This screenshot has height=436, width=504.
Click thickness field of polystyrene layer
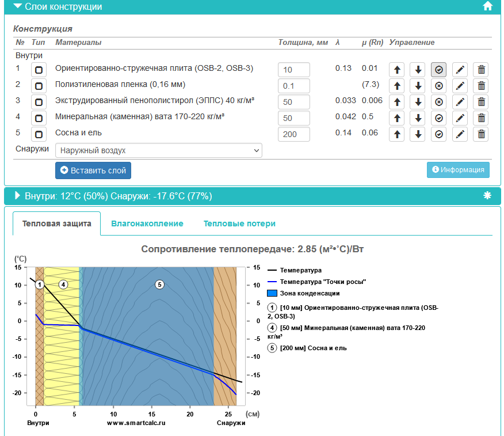point(294,102)
